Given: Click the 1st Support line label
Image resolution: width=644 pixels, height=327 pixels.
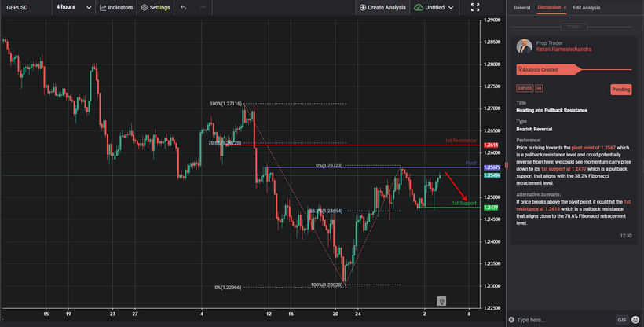Looking at the screenshot, I should click(464, 203).
